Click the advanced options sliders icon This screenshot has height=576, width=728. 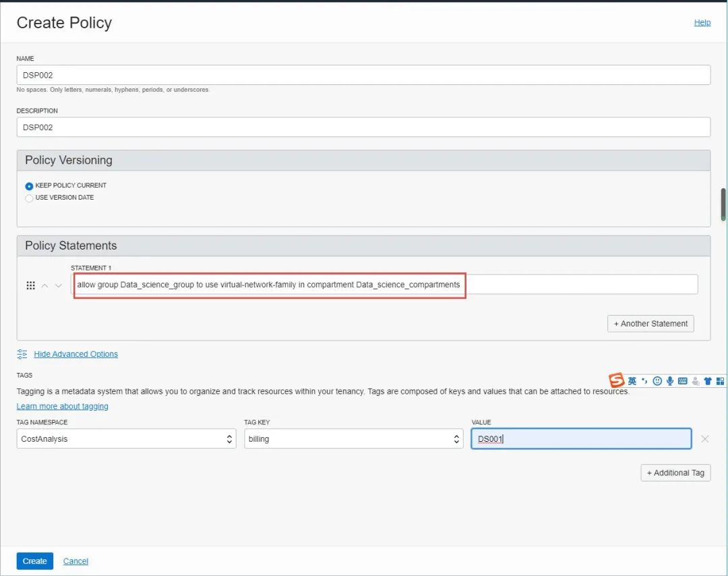tap(22, 354)
